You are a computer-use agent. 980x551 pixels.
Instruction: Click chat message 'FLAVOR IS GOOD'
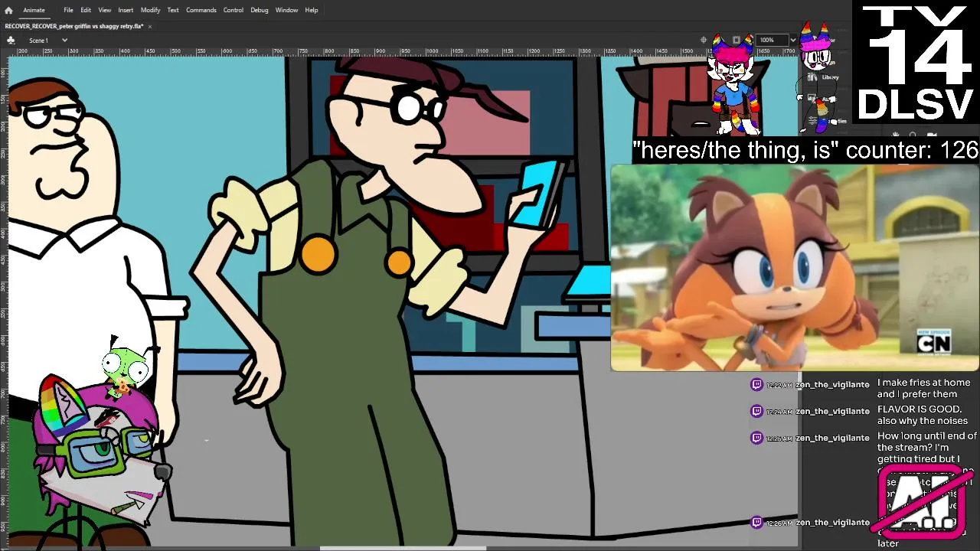coord(920,409)
